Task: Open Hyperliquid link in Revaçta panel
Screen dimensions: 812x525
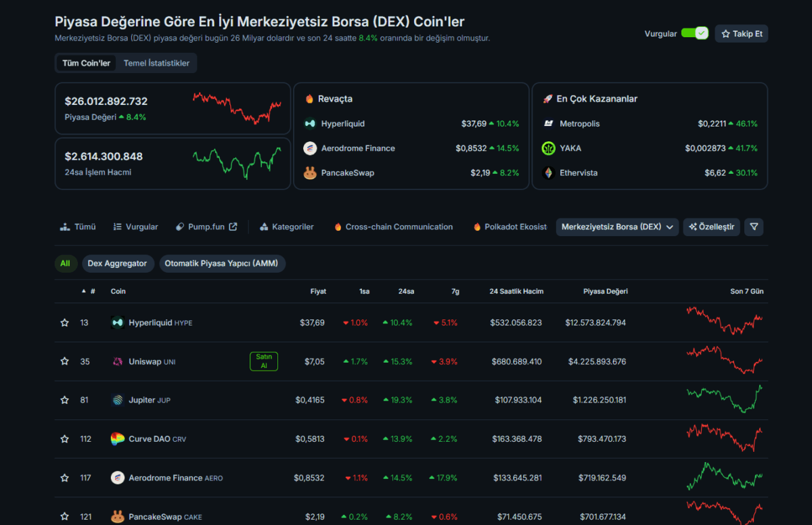Action: (x=344, y=124)
